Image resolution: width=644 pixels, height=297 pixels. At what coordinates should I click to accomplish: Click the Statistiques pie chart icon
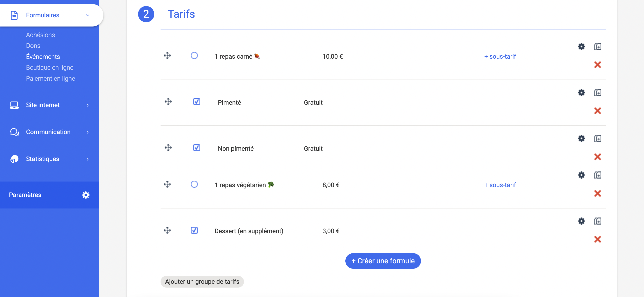tap(14, 159)
